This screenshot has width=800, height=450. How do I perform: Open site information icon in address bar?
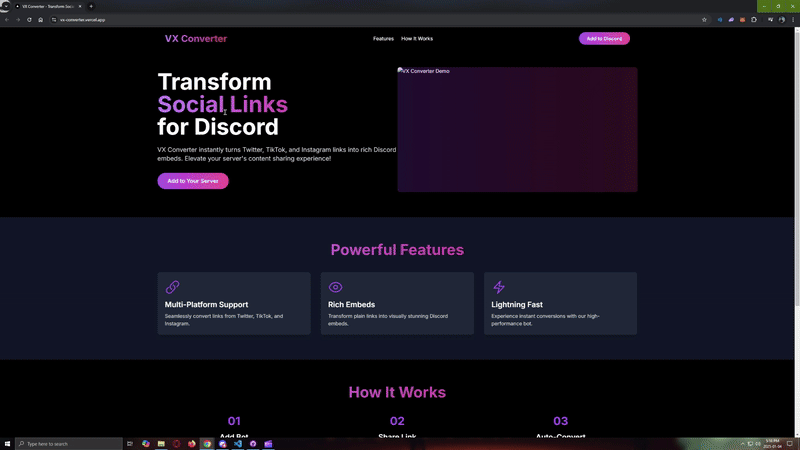(54, 20)
